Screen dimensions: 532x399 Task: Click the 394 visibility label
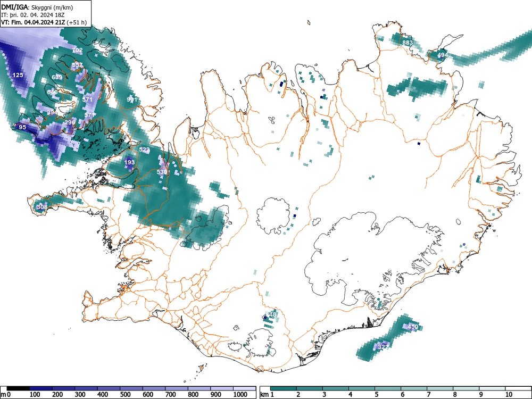[52, 112]
